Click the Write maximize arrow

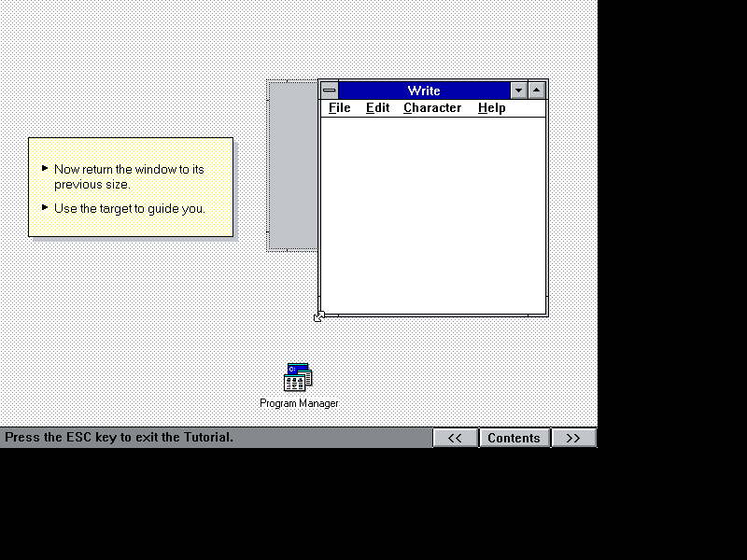[536, 91]
